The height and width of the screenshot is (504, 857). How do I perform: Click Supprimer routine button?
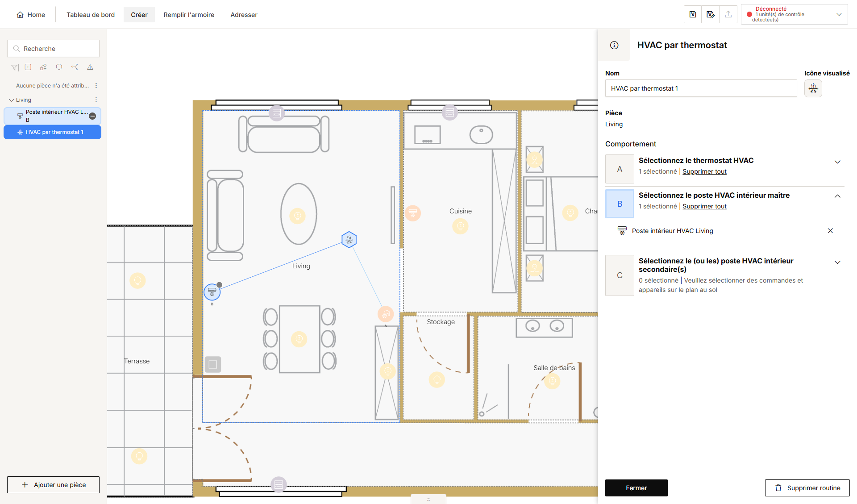point(807,488)
